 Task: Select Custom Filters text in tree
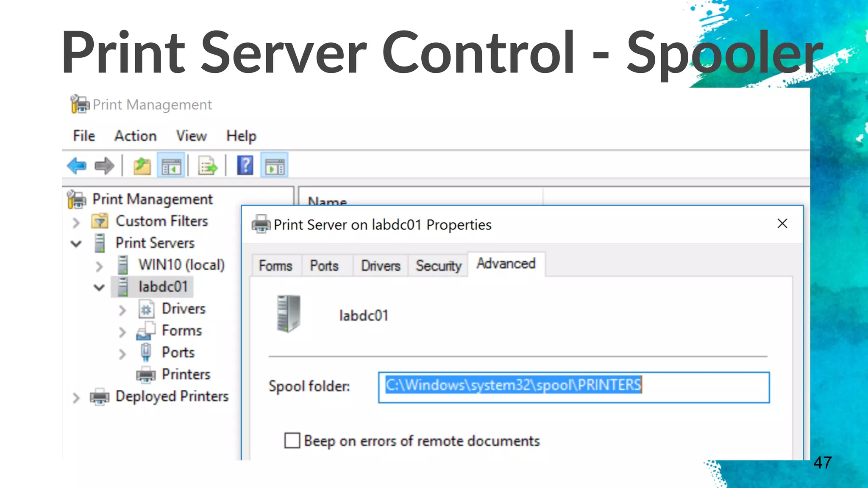(x=162, y=221)
